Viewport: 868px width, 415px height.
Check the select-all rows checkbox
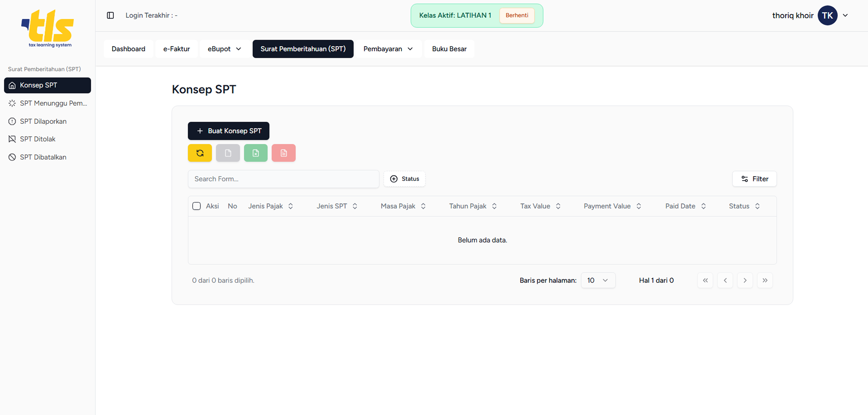[197, 206]
